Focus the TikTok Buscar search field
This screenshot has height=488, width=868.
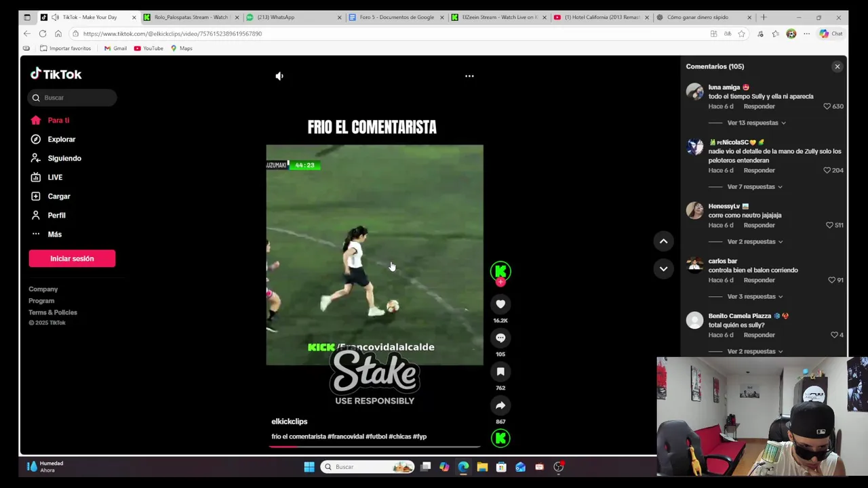[72, 98]
